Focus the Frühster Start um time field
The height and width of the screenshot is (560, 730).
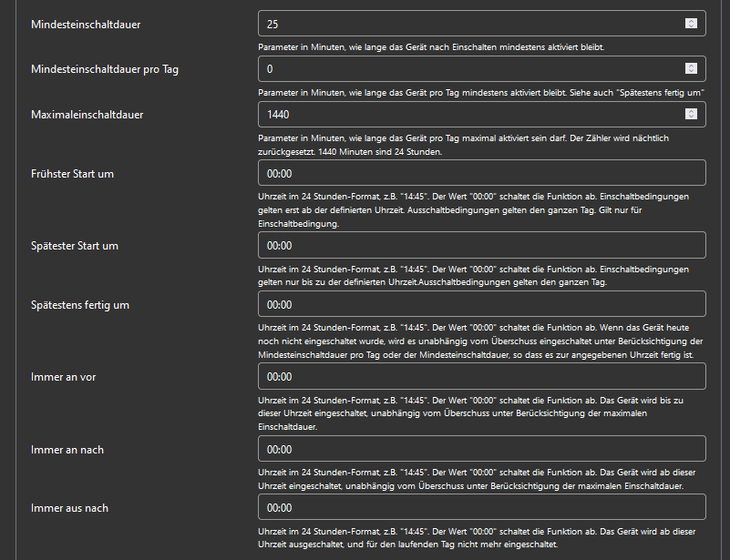[482, 173]
